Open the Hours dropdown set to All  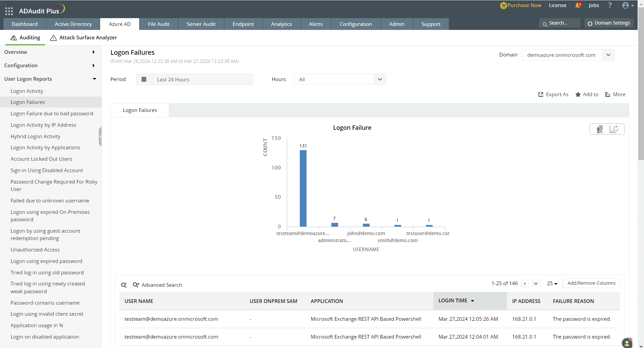point(380,79)
